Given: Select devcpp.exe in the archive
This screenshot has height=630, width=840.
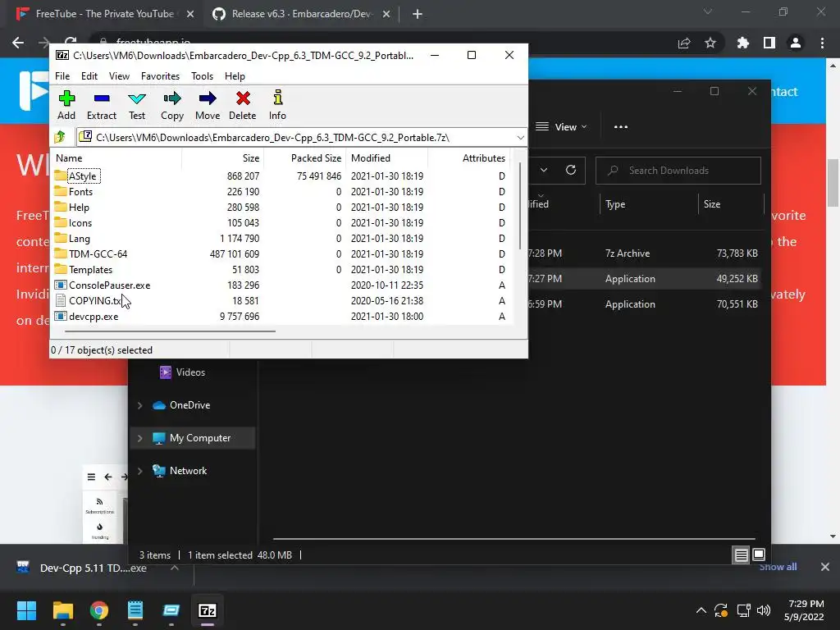Looking at the screenshot, I should [x=94, y=316].
